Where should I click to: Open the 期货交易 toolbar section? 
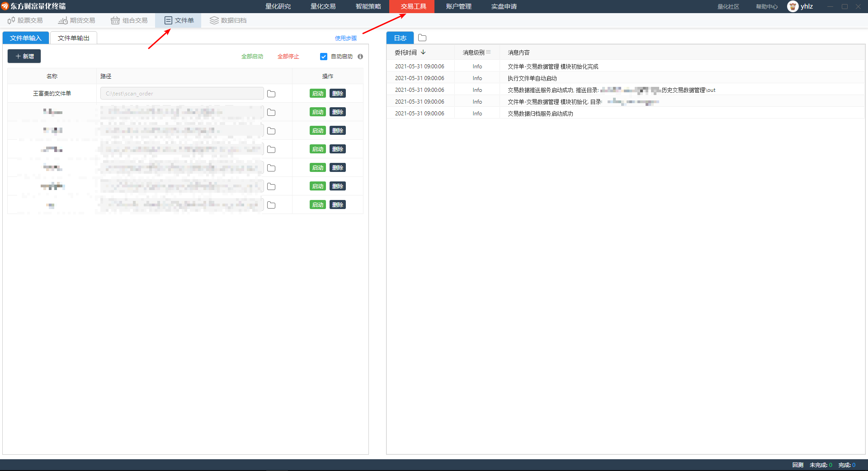click(77, 20)
